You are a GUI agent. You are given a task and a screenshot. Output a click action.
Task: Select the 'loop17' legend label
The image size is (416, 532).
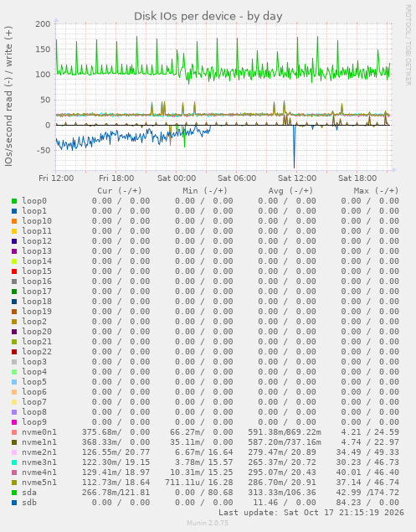[x=37, y=292]
